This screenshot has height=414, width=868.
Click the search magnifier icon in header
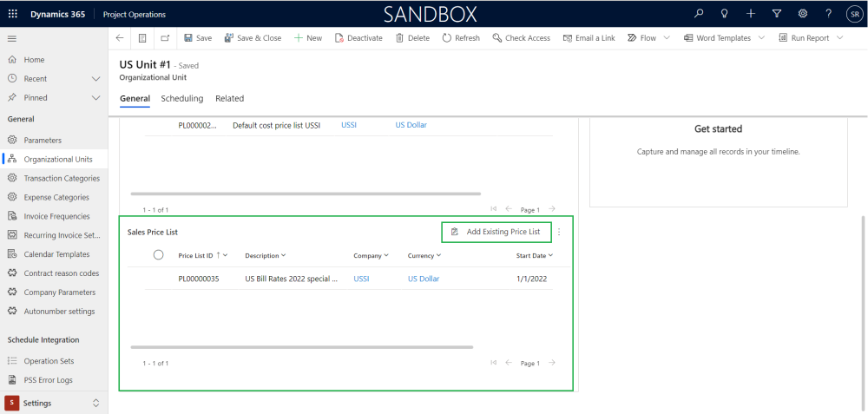click(x=699, y=14)
